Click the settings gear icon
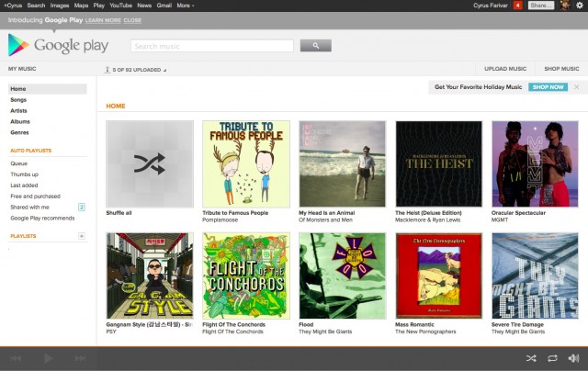The height and width of the screenshot is (371, 588). [x=578, y=6]
